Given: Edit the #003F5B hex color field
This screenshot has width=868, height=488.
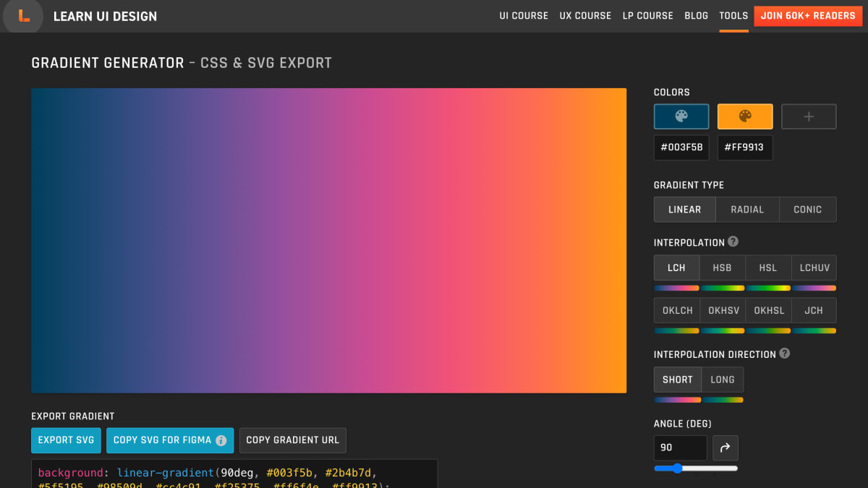Looking at the screenshot, I should pyautogui.click(x=681, y=147).
